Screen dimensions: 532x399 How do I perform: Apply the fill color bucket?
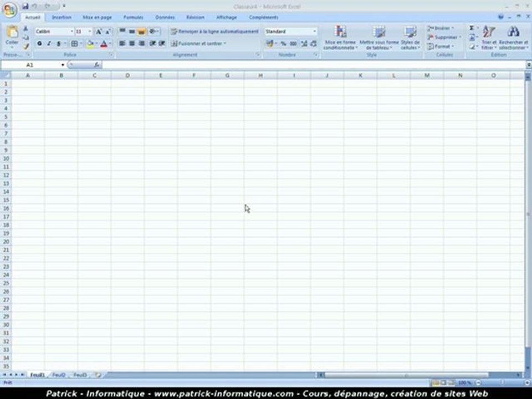pos(90,43)
